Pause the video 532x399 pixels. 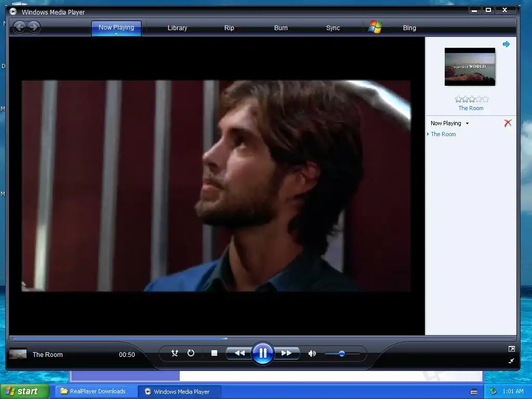click(x=263, y=353)
